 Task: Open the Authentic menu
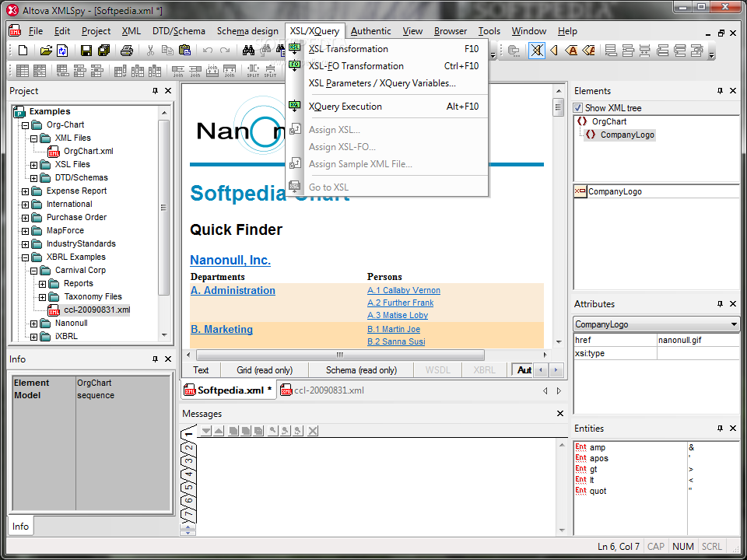click(x=370, y=31)
